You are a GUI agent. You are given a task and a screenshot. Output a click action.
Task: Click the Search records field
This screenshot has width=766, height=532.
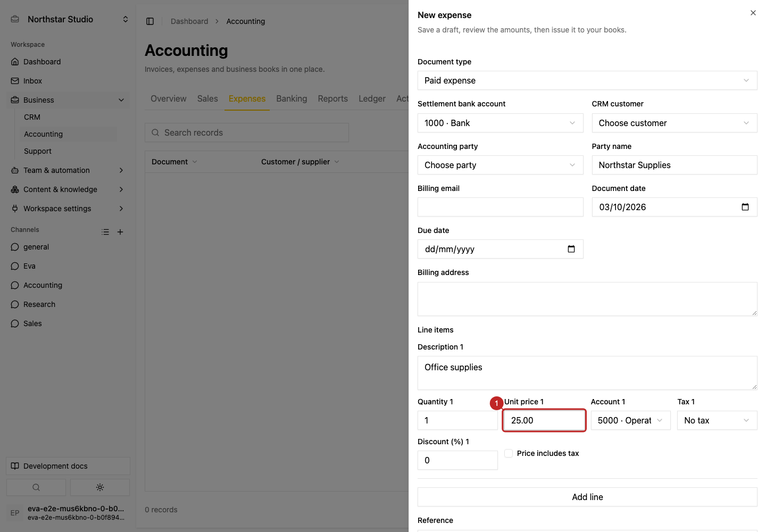tap(247, 132)
